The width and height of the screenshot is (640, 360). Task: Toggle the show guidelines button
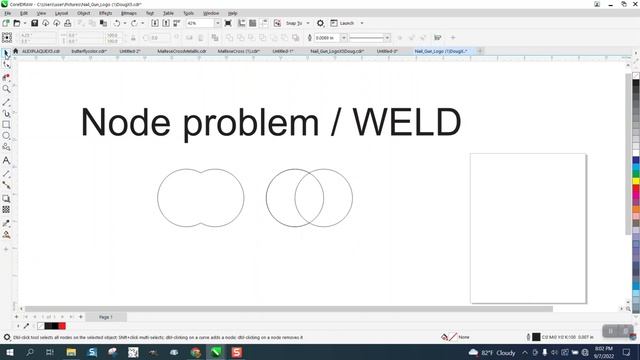(264, 23)
